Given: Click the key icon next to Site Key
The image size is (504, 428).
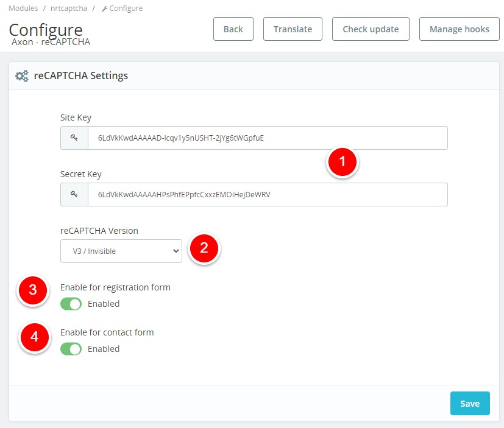Looking at the screenshot, I should (x=74, y=138).
